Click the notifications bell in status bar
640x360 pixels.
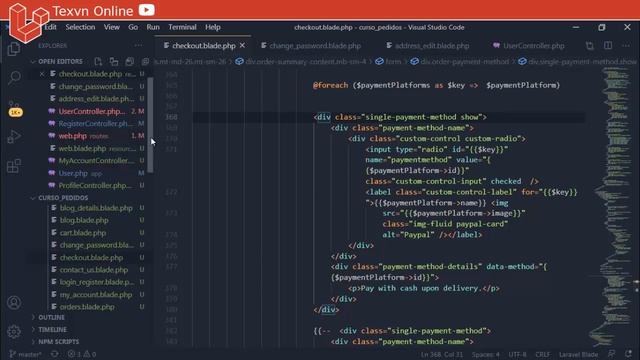pyautogui.click(x=629, y=354)
